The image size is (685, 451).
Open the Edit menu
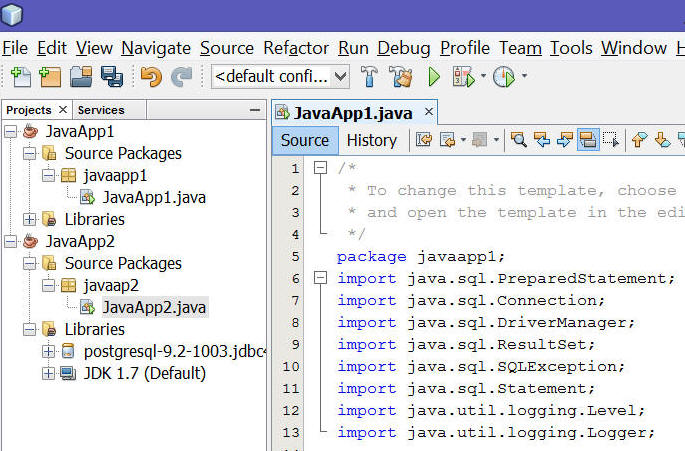tap(52, 48)
